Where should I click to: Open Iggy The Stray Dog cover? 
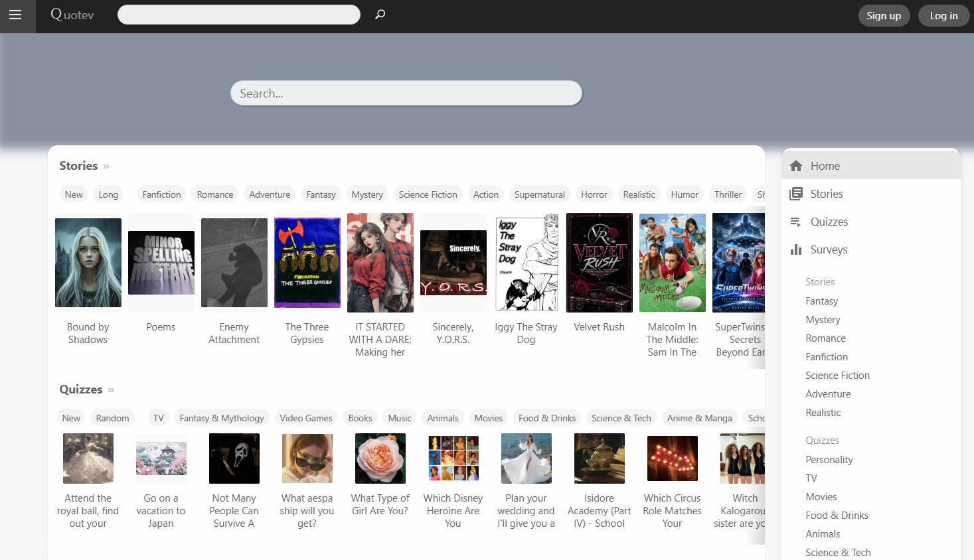point(527,263)
